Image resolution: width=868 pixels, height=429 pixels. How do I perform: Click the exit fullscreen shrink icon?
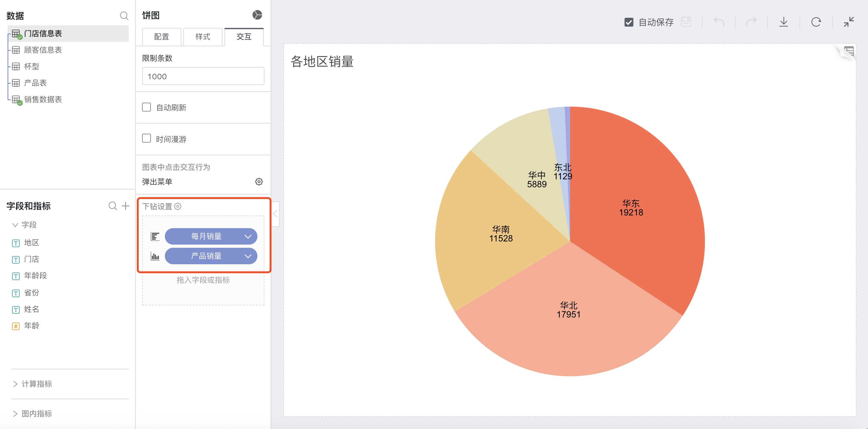[848, 22]
